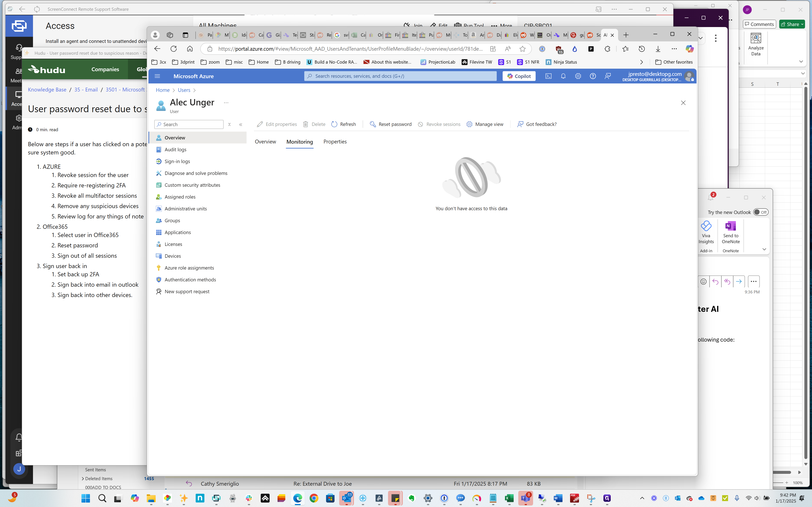This screenshot has height=507, width=812.
Task: Switch to the Overview tab
Action: [x=265, y=142]
